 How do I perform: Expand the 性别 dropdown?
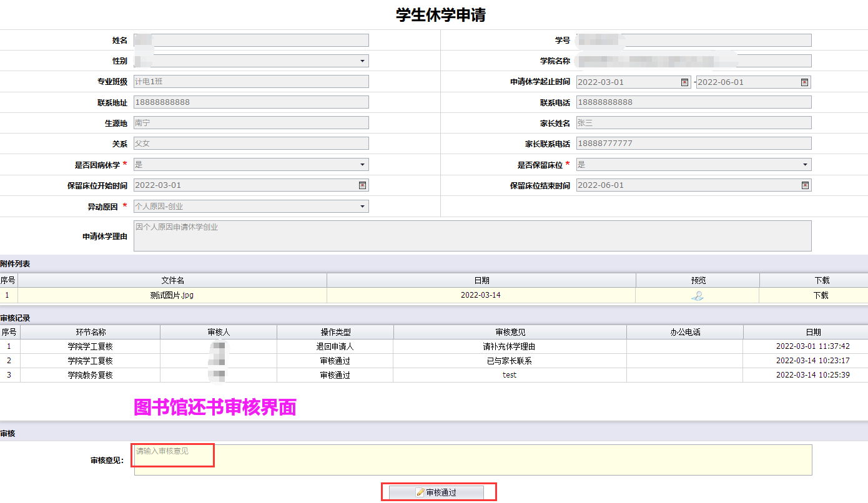(362, 61)
